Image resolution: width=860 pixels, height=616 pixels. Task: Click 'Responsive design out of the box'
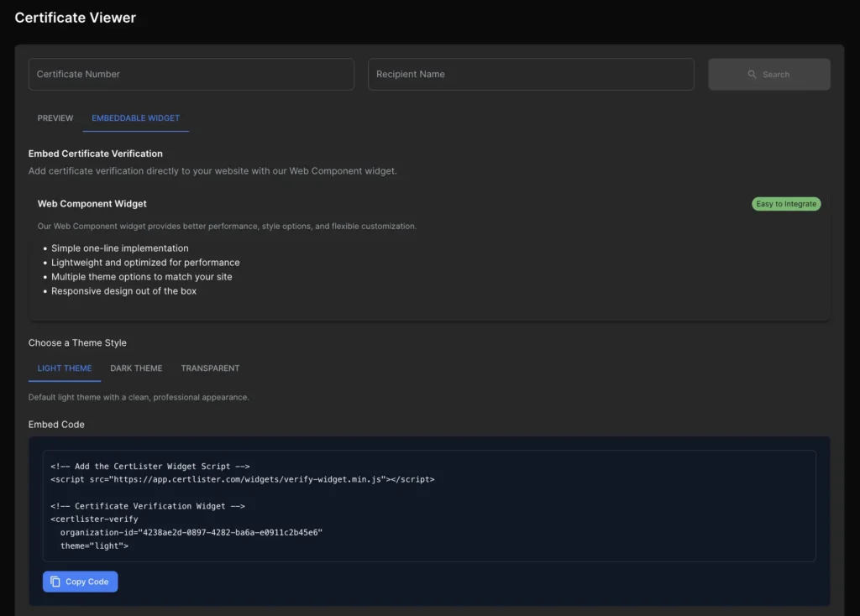pos(124,291)
